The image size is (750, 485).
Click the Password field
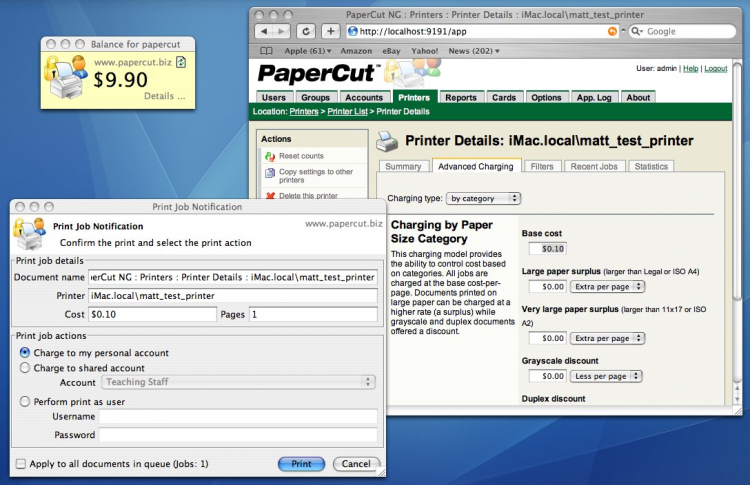(238, 435)
